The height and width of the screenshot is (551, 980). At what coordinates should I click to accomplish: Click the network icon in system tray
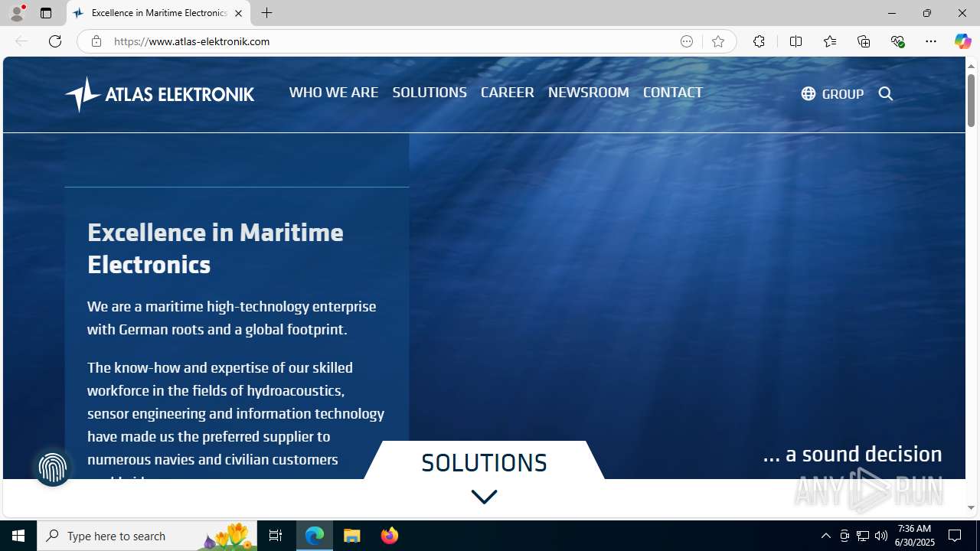tap(863, 536)
